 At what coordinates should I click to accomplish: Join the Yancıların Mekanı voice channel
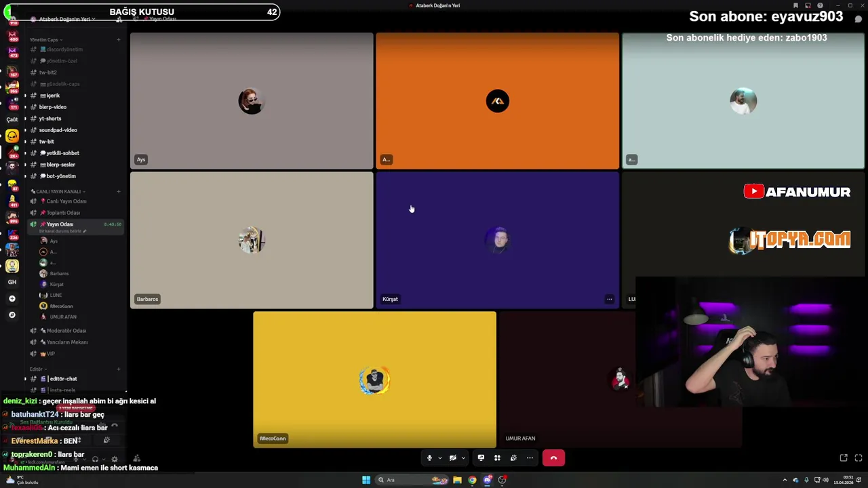coord(75,342)
